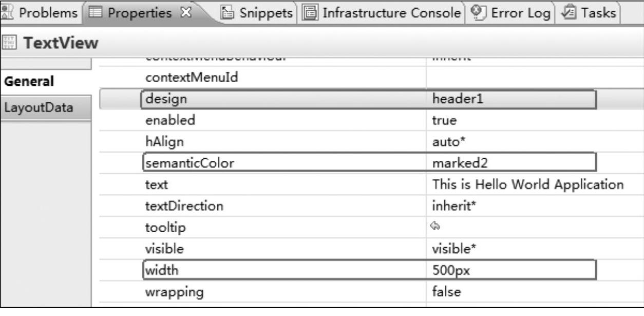The image size is (644, 316).
Task: Click the Infrastructure Console icon
Action: (310, 12)
